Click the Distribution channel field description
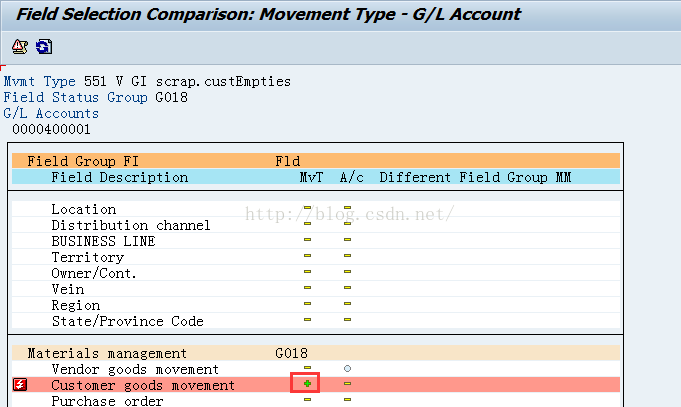Image resolution: width=681 pixels, height=407 pixels. 131,225
